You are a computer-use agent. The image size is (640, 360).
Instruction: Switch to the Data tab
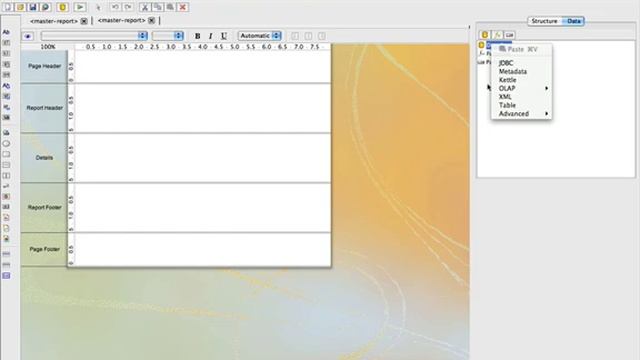pyautogui.click(x=573, y=21)
